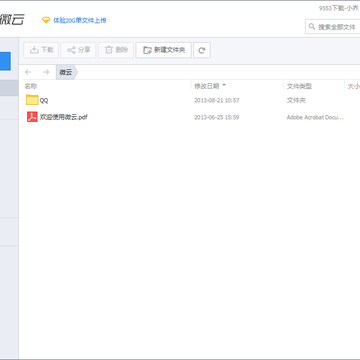
Task: Click the 下载 download button
Action: click(41, 50)
